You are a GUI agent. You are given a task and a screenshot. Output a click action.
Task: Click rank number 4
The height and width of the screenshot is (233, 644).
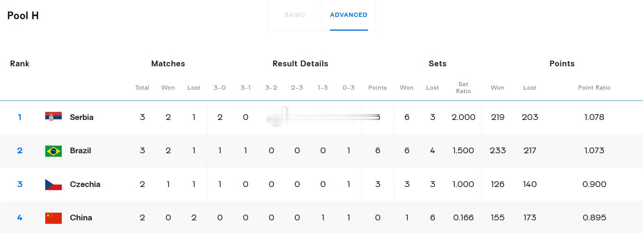[x=20, y=218]
